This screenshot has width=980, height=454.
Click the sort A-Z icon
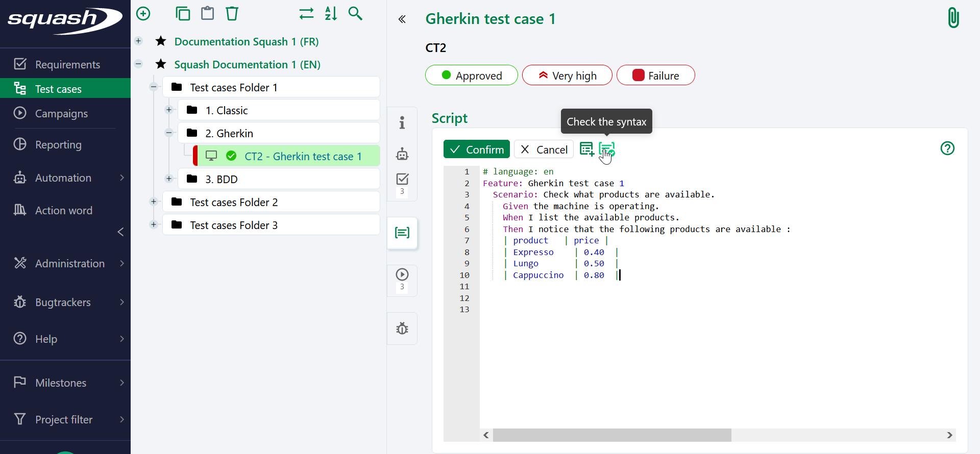coord(331,14)
